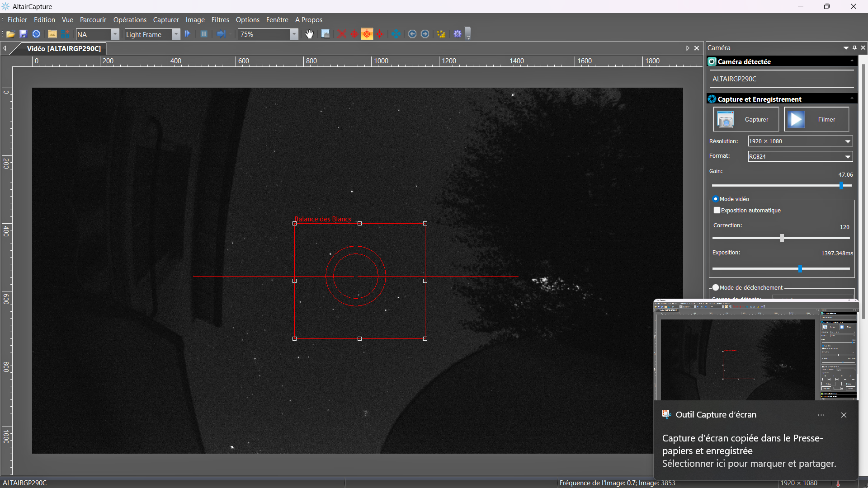Open the Vue menu

[67, 20]
